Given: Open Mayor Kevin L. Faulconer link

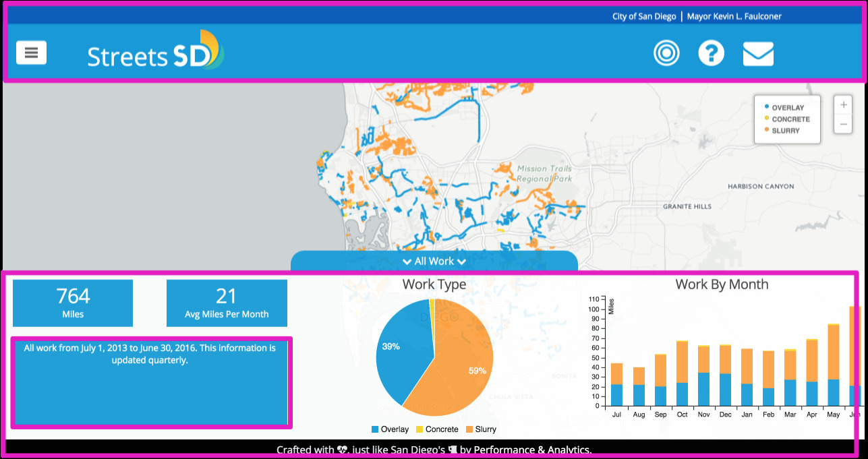Looking at the screenshot, I should [734, 16].
